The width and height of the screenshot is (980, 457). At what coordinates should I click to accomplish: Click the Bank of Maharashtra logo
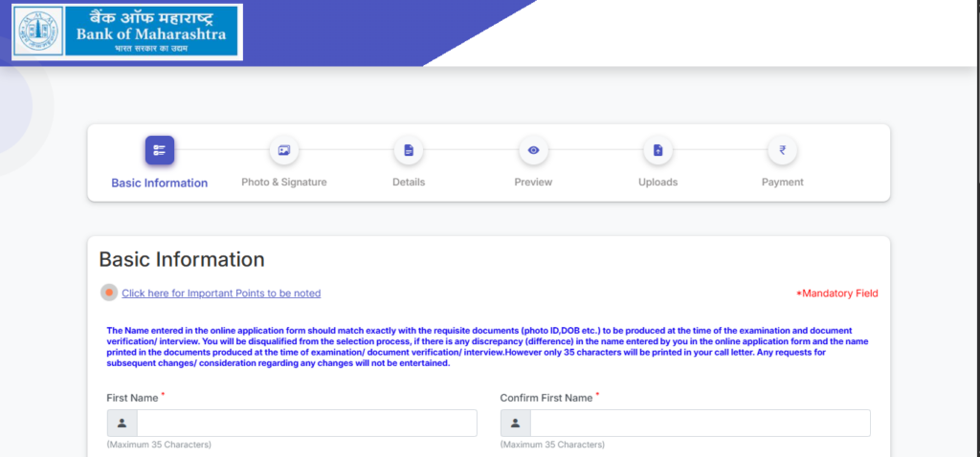(x=126, y=32)
